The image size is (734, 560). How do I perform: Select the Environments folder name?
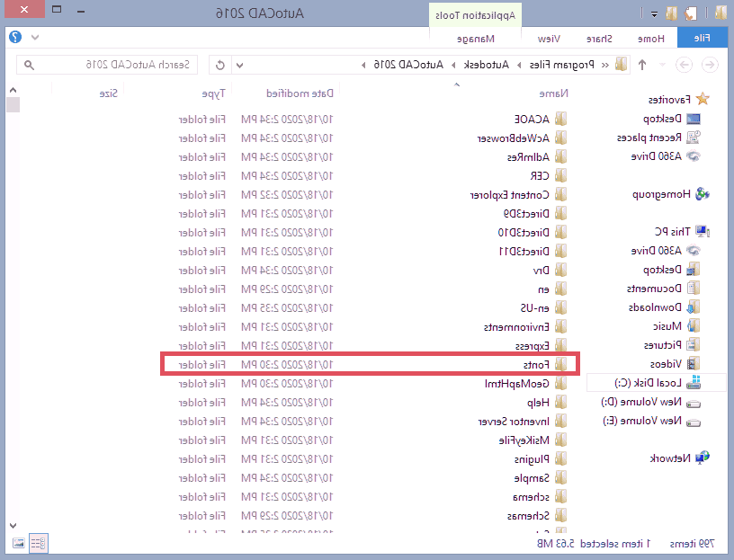point(516,326)
